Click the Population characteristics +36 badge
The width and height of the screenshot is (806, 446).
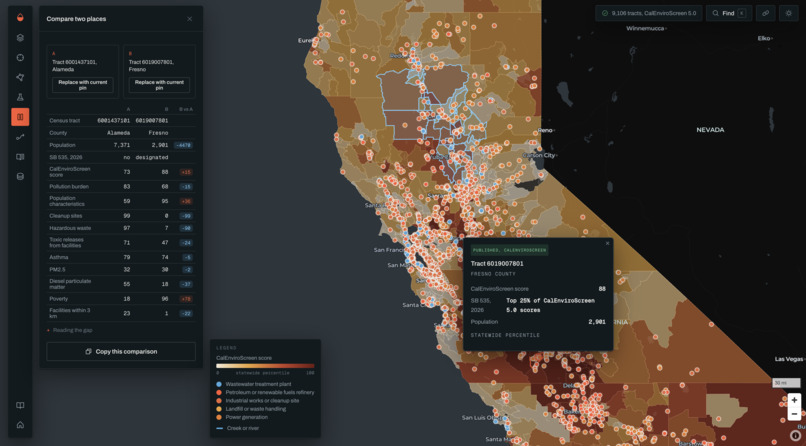tap(186, 201)
